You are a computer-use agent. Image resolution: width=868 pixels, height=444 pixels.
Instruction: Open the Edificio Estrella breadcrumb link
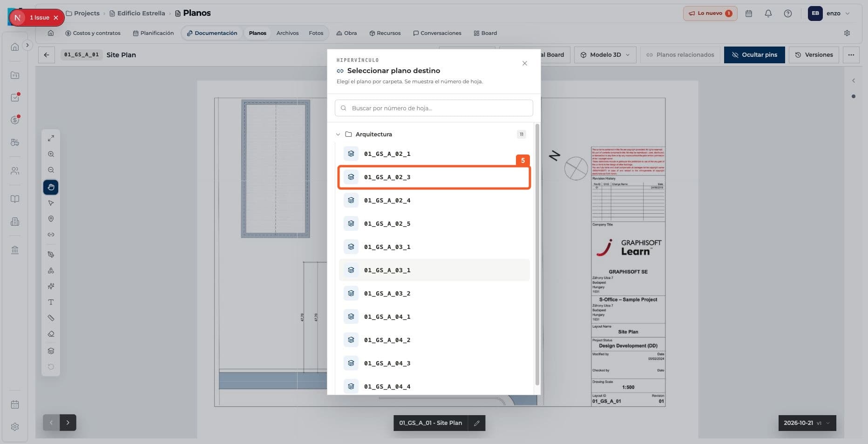(137, 13)
